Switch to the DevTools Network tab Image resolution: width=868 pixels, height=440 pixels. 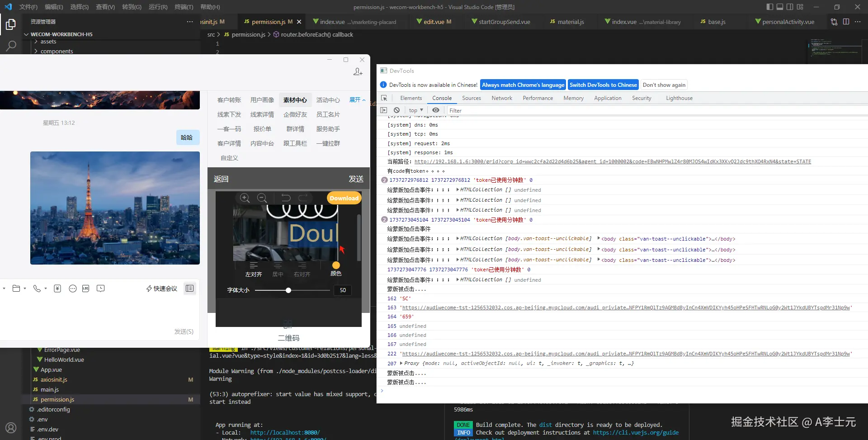[502, 98]
